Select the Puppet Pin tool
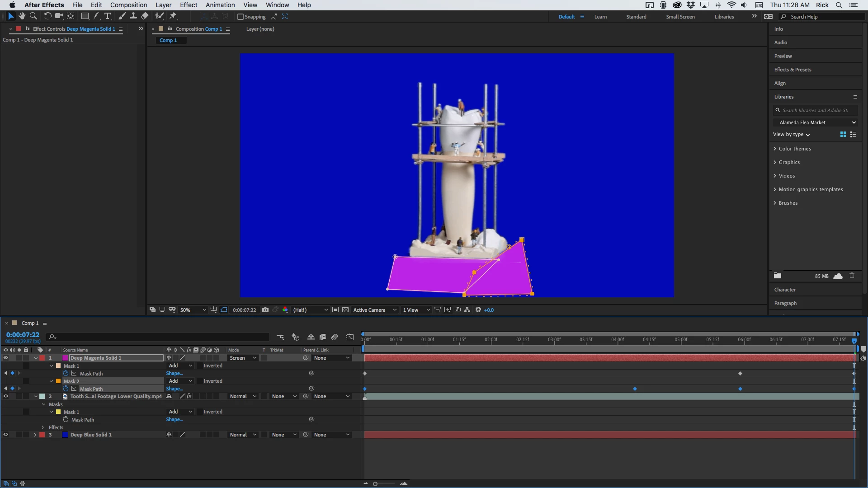Image resolution: width=868 pixels, height=488 pixels. [x=173, y=16]
